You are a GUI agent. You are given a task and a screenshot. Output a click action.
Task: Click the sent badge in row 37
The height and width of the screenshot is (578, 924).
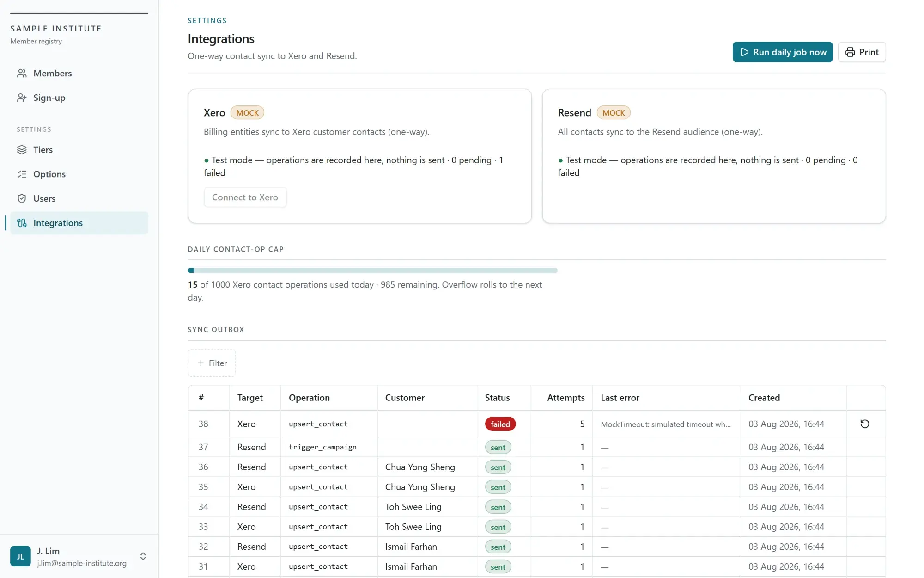click(498, 447)
